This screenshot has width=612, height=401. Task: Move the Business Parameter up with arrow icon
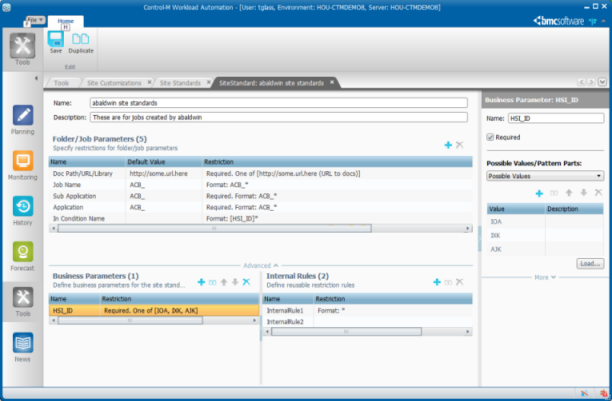pos(224,282)
